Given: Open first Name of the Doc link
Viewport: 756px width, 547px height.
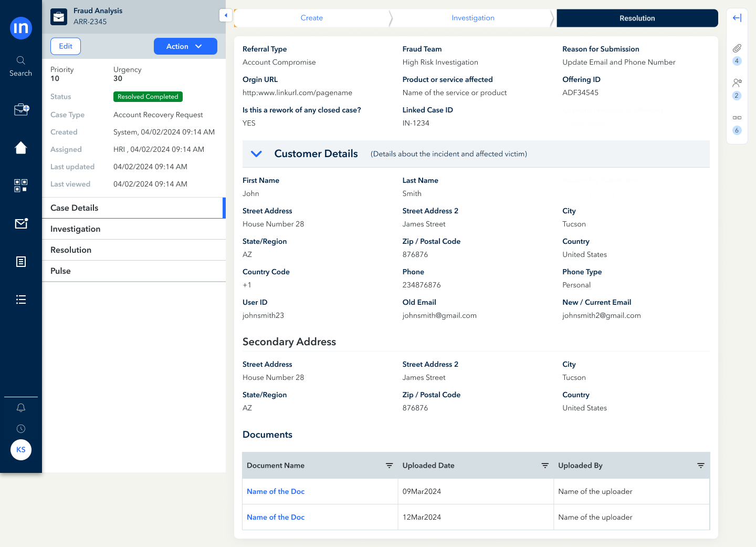Looking at the screenshot, I should [276, 491].
